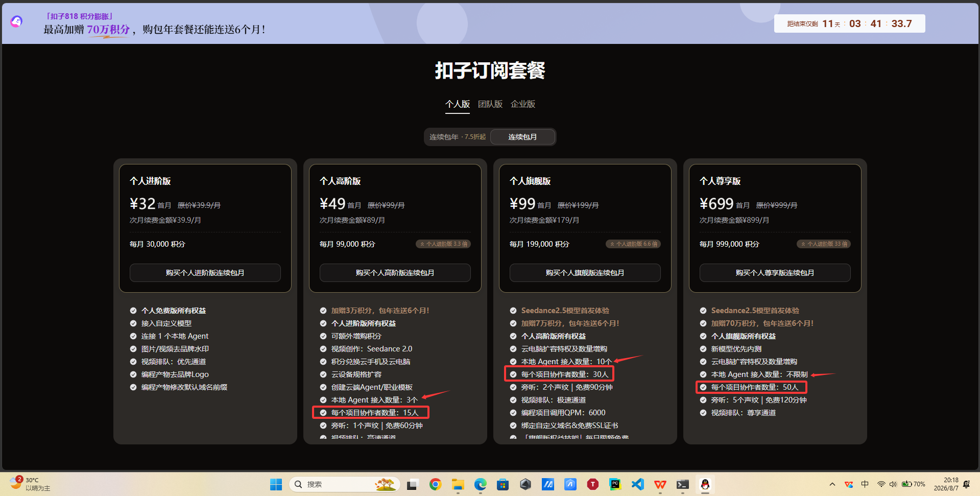Open WPS Office from the taskbar
Viewport: 980px width, 496px height.
[660, 484]
